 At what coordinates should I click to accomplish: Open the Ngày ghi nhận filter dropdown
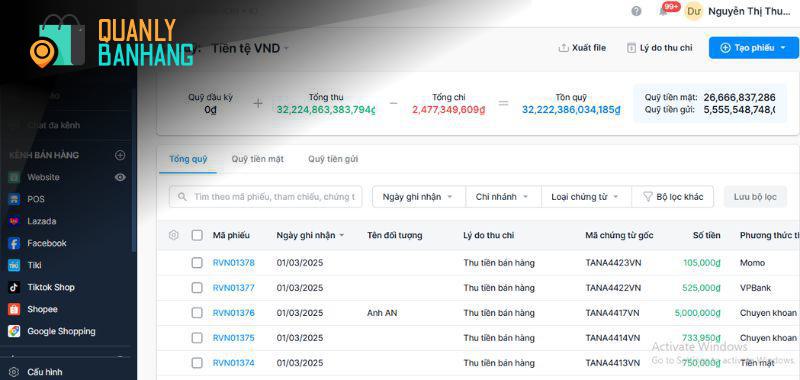[418, 197]
